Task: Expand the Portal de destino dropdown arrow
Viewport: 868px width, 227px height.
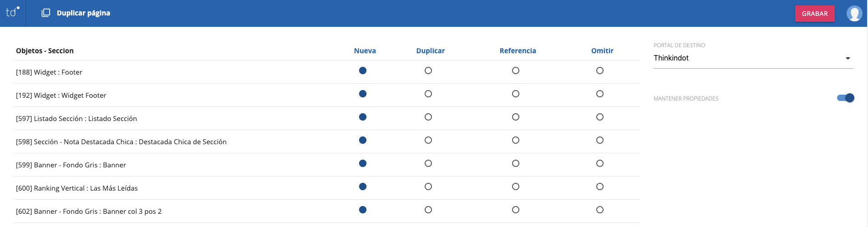Action: (848, 58)
